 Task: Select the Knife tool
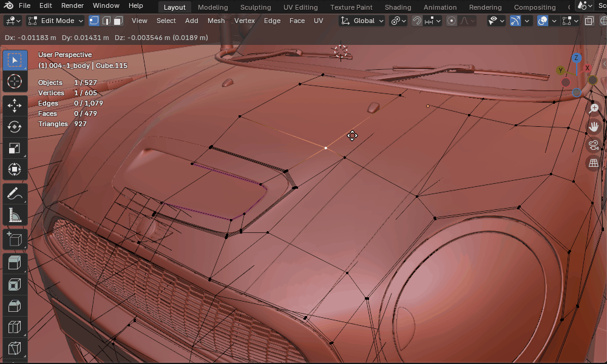point(15,348)
